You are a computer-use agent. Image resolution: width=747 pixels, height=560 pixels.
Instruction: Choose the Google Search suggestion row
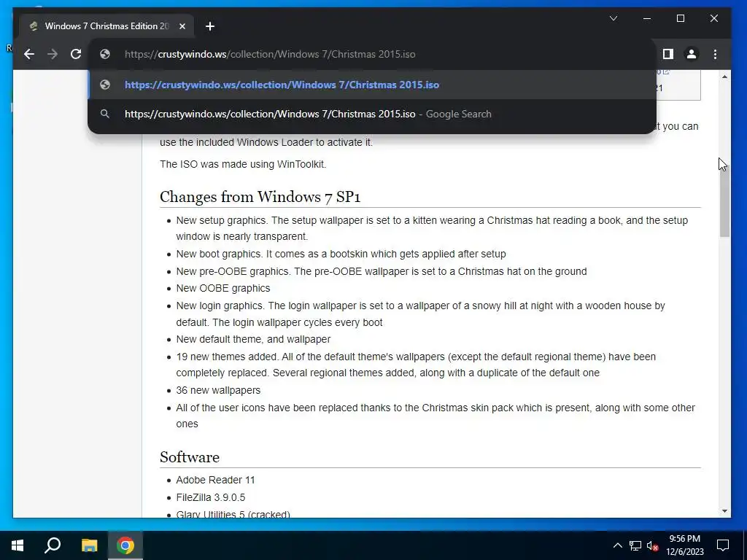click(x=373, y=114)
